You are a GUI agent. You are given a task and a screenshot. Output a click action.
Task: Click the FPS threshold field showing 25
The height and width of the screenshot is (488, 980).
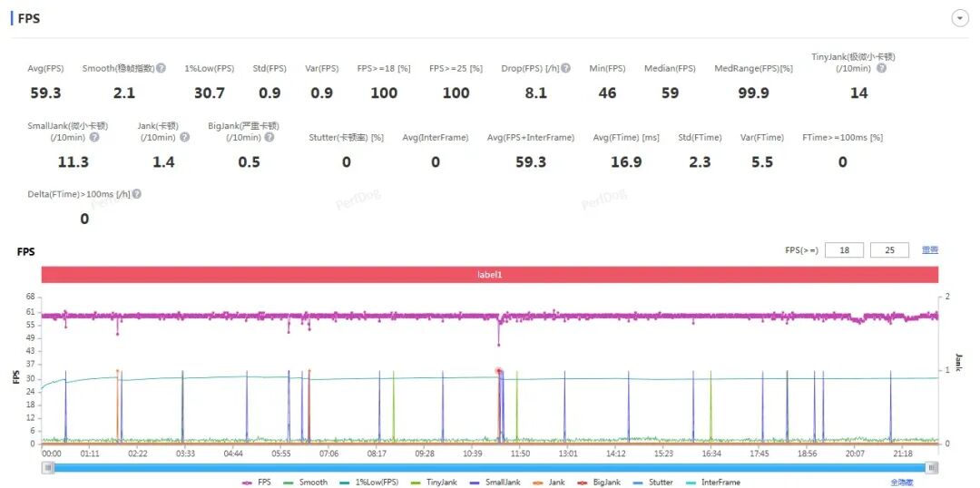click(889, 250)
